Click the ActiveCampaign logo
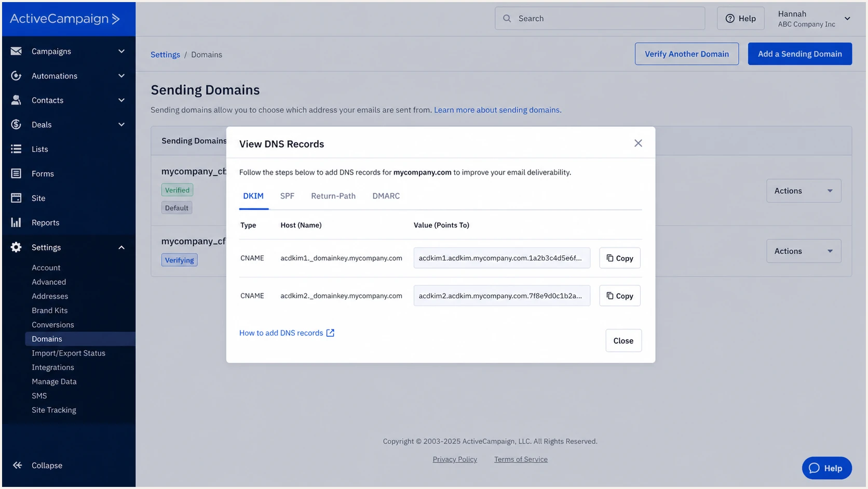Viewport: 868px width, 489px height. 65,19
